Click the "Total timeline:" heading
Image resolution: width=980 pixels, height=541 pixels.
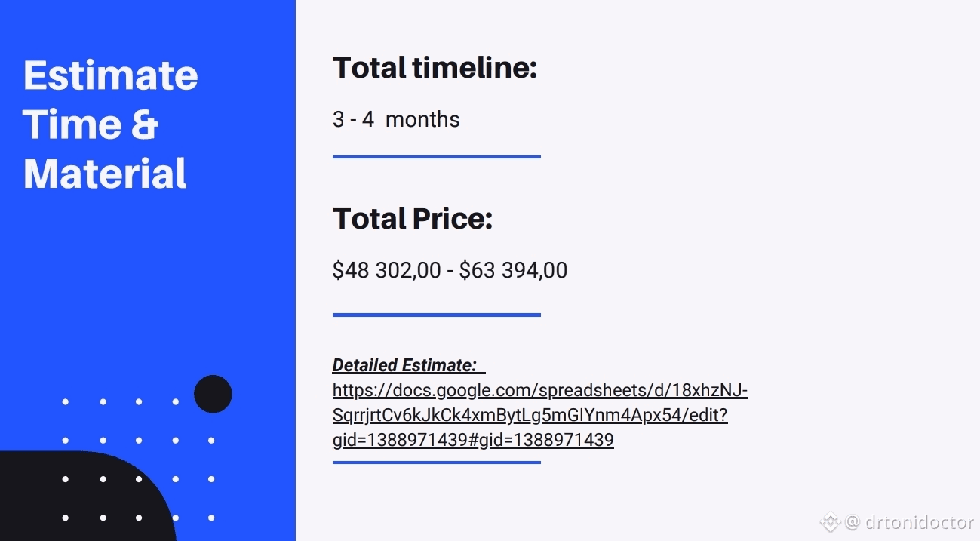435,68
